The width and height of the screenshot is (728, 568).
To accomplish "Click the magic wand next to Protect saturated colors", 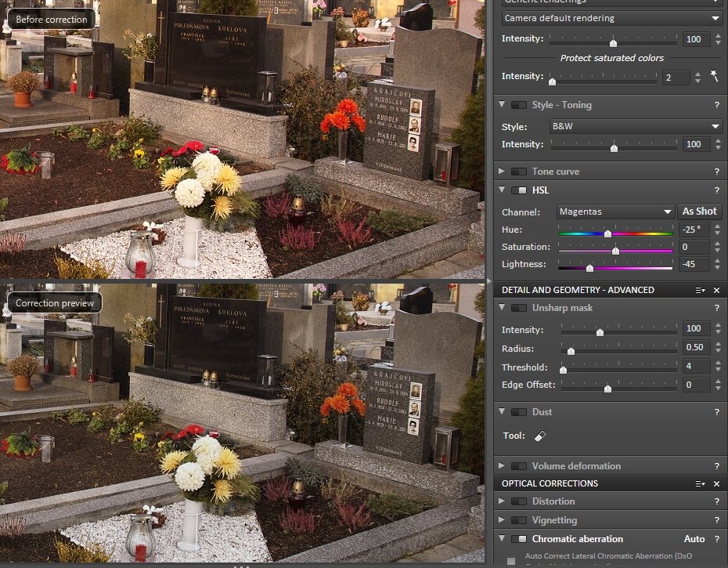I will (x=714, y=76).
